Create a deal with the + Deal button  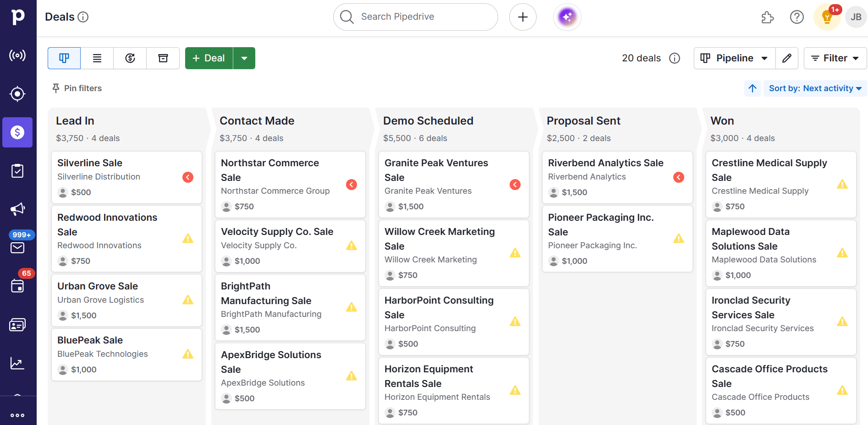tap(209, 58)
